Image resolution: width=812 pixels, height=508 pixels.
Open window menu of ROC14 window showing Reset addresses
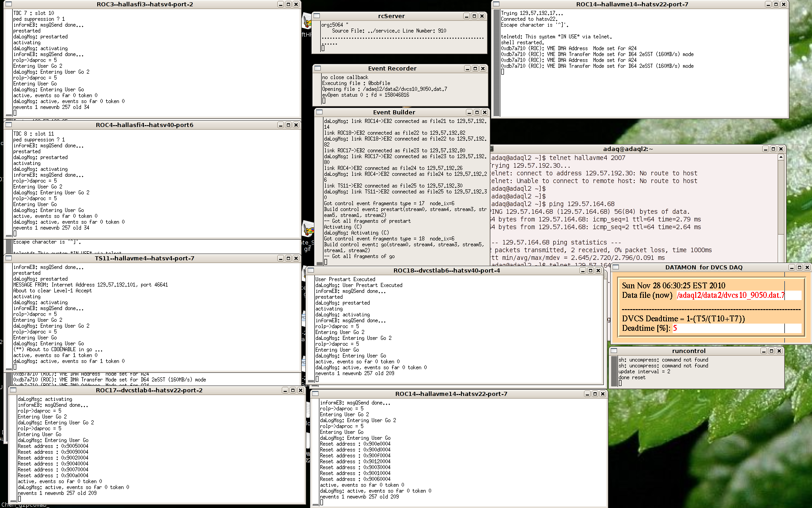[x=315, y=394]
